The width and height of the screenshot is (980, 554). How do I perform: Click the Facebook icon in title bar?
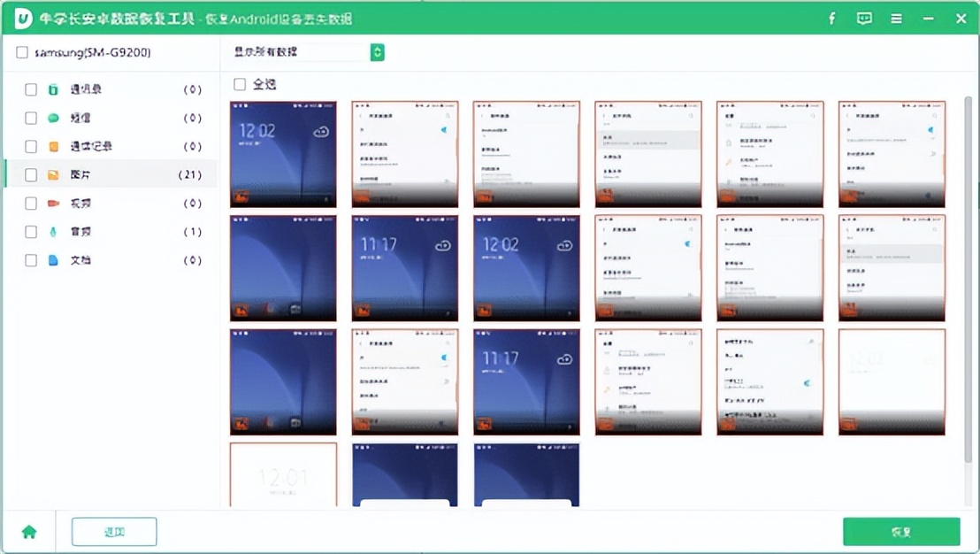(x=831, y=19)
